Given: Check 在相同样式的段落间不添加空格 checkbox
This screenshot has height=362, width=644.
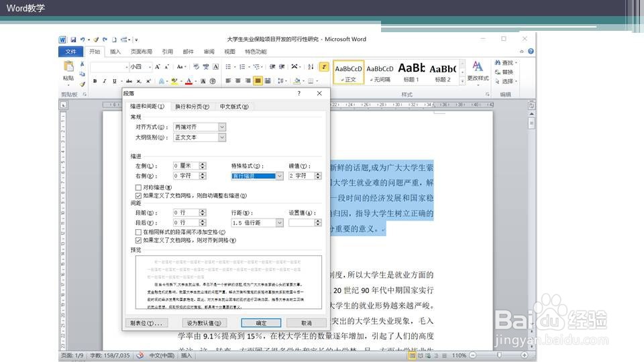Looking at the screenshot, I should click(x=138, y=232).
